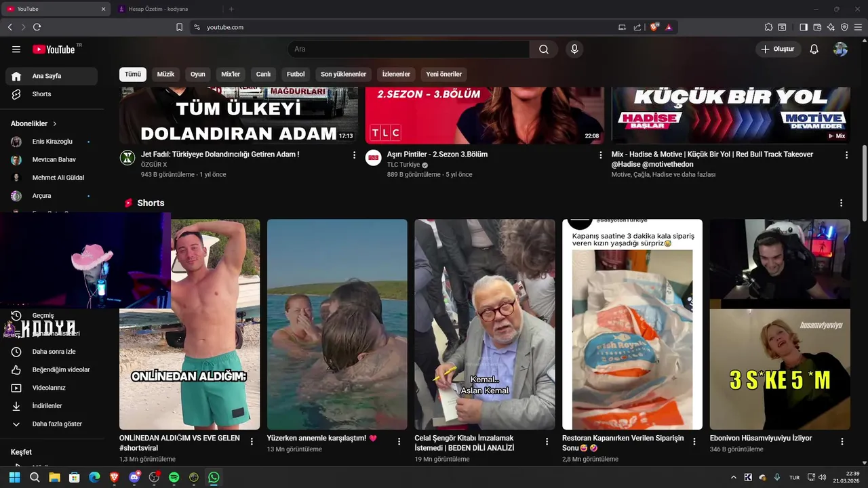Start voice search with the microphone
The image size is (868, 488).
(574, 49)
